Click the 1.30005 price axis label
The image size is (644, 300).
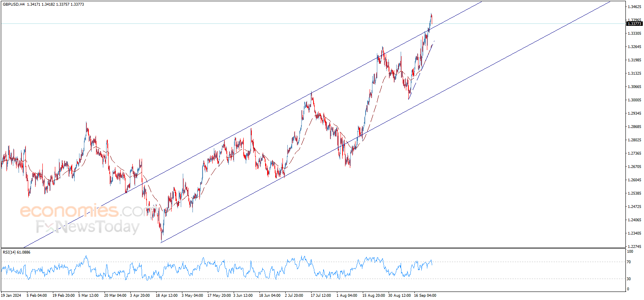[x=634, y=100]
